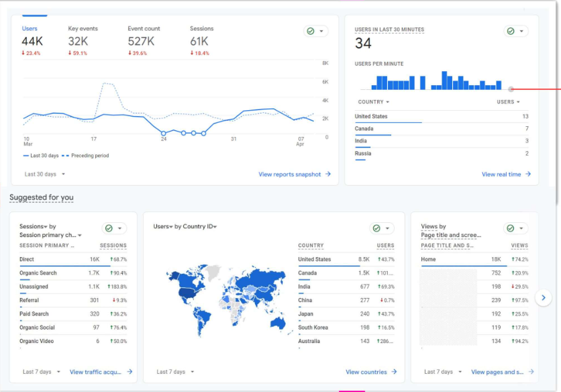Click green check icon on Users by Country card

376,228
